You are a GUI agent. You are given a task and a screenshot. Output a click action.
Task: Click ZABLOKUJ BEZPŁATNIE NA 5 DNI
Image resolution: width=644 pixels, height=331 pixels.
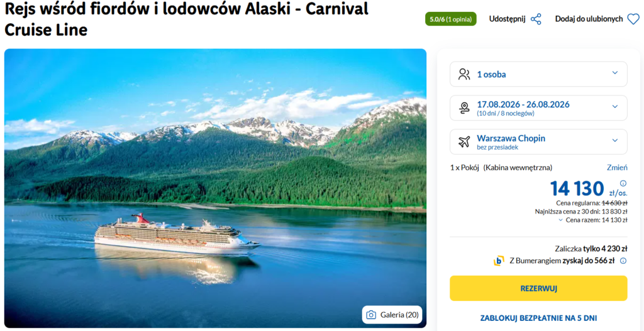[x=538, y=318]
